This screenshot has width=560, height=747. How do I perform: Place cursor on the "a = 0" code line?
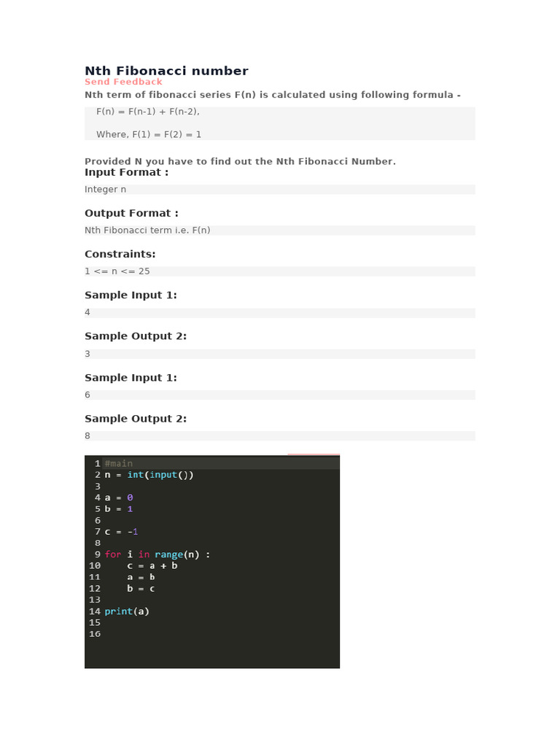point(119,498)
